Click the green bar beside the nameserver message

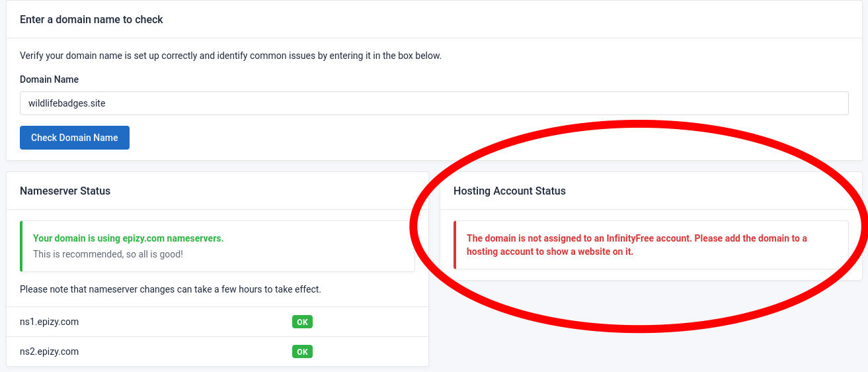21,246
